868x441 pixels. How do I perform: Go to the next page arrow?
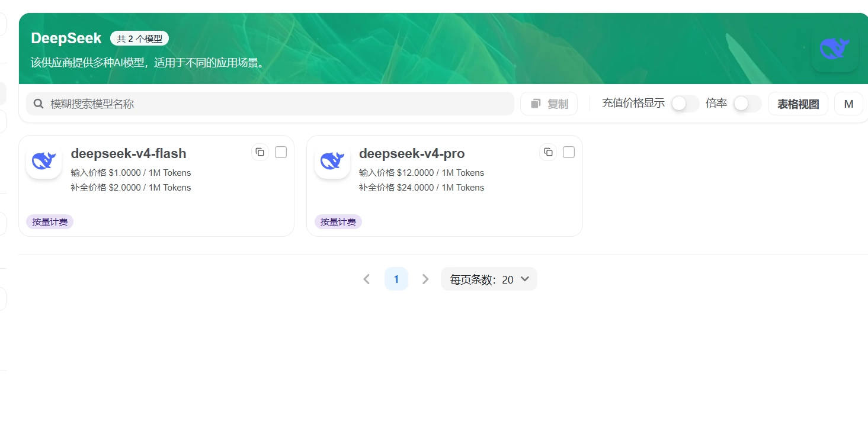[425, 279]
